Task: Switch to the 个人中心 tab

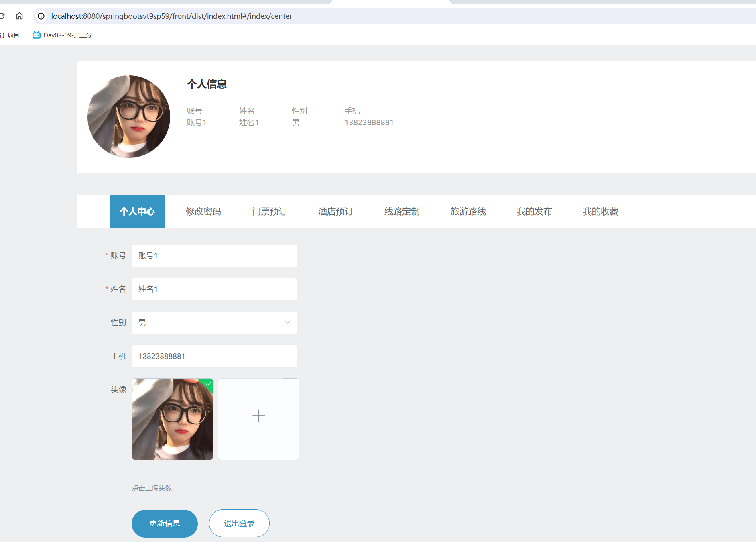Action: pos(137,211)
